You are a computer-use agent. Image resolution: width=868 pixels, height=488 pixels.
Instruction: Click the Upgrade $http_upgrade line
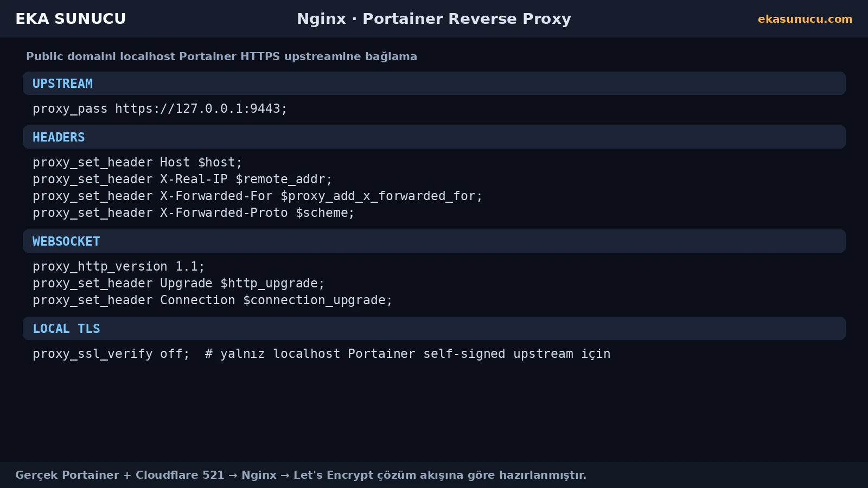click(x=178, y=283)
